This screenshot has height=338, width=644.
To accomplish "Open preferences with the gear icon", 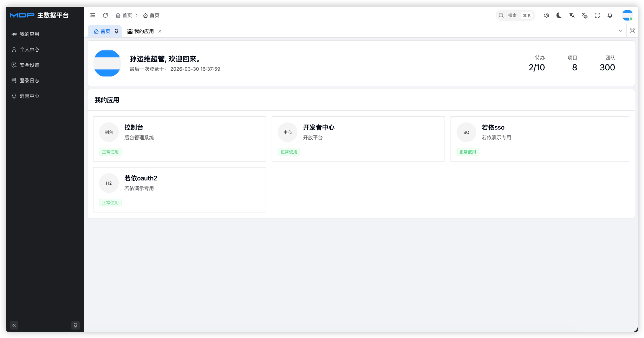I will click(547, 15).
